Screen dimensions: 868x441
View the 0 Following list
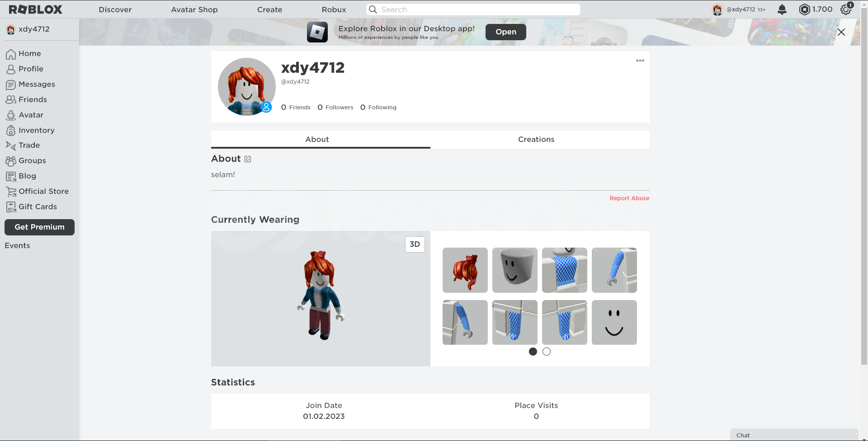pos(378,108)
